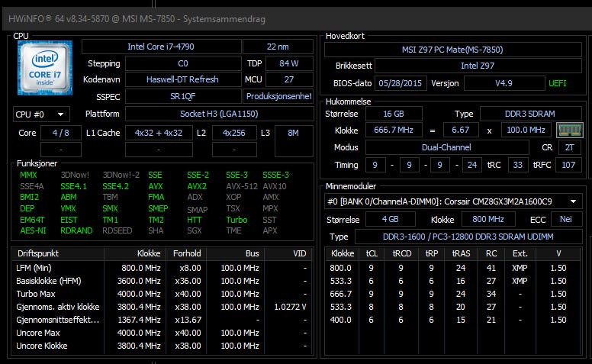Click the 800.0 memory timing row

[x=452, y=268]
